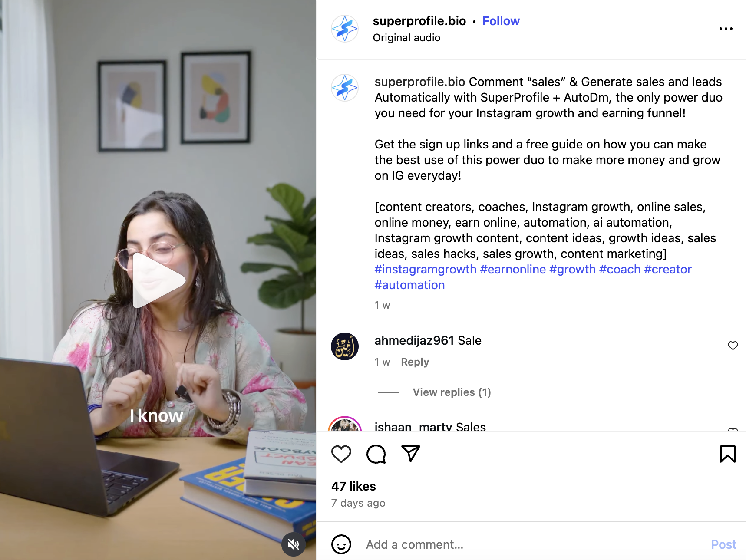The width and height of the screenshot is (746, 560).
Task: Open superprofile.bio avatar in post header
Action: pos(345,29)
